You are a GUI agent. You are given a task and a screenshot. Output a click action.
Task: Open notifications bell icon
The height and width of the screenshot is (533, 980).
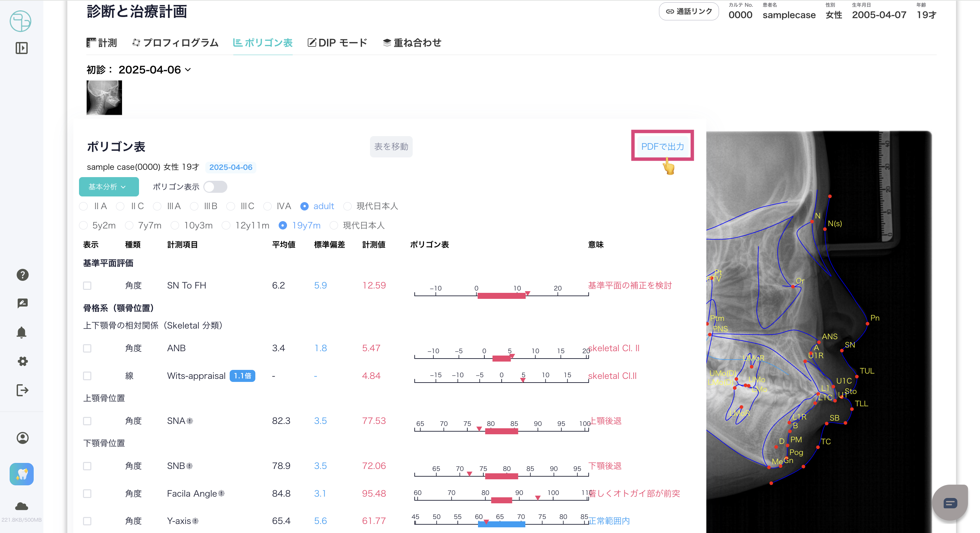pyautogui.click(x=22, y=332)
